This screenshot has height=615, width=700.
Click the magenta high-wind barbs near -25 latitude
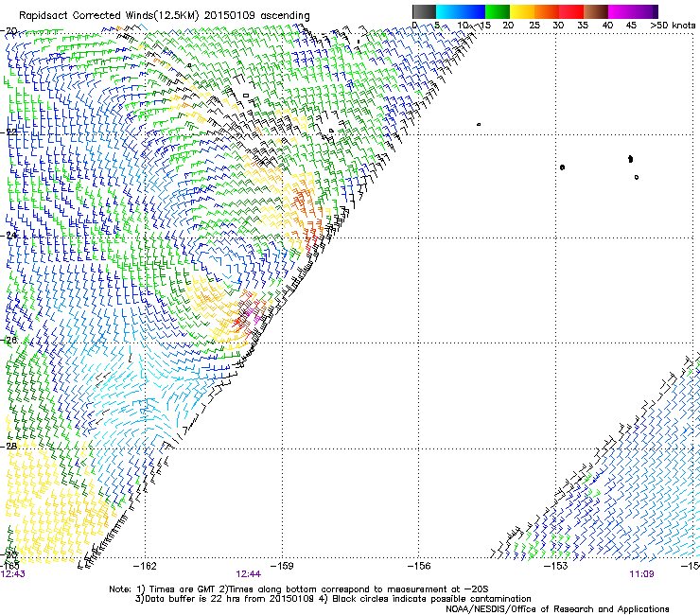coord(254,314)
